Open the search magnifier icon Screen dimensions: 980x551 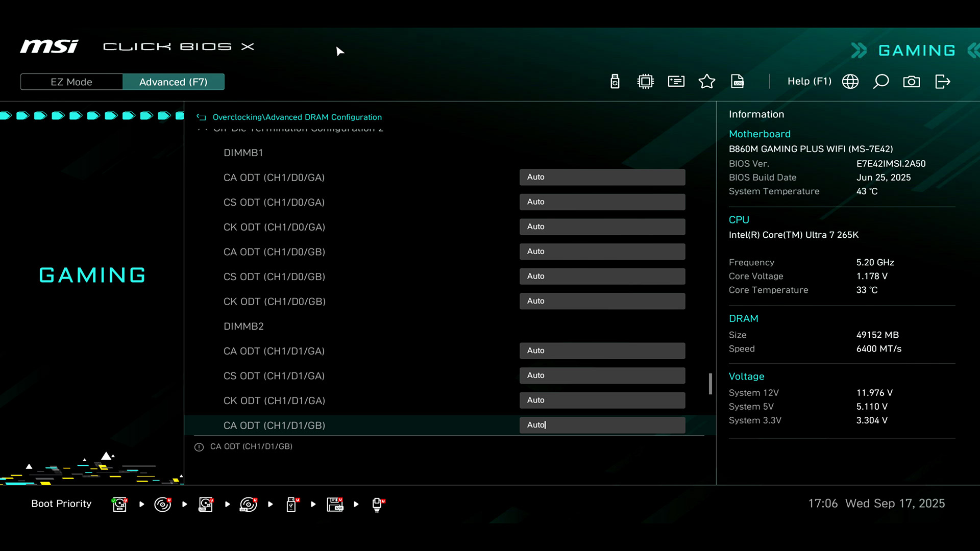tap(880, 82)
